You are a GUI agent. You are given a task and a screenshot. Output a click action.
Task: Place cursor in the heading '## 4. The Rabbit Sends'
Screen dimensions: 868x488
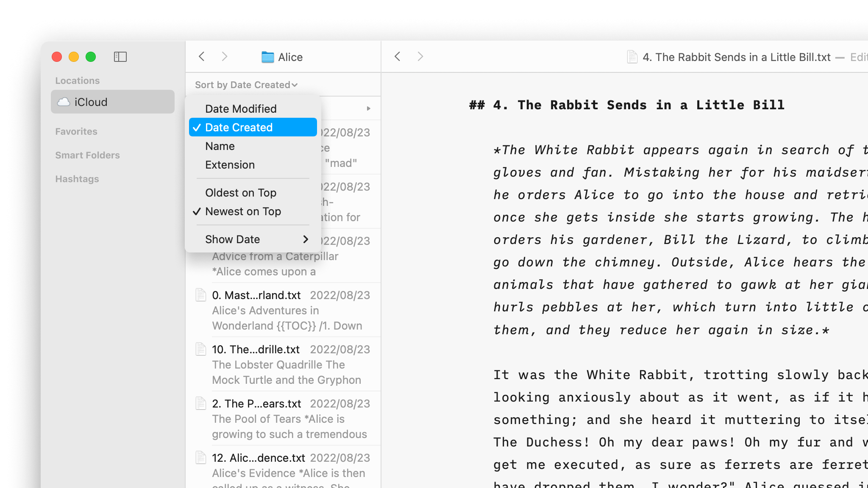click(626, 105)
